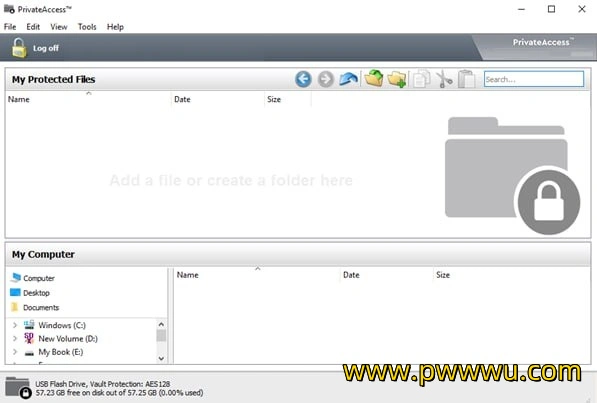Open the File menu
The image size is (597, 403).
[x=10, y=27]
